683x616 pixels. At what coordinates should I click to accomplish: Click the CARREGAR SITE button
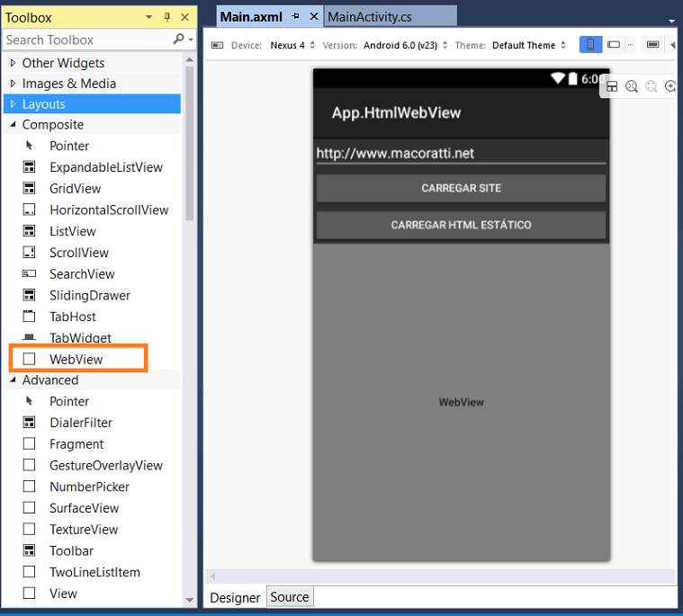(461, 188)
